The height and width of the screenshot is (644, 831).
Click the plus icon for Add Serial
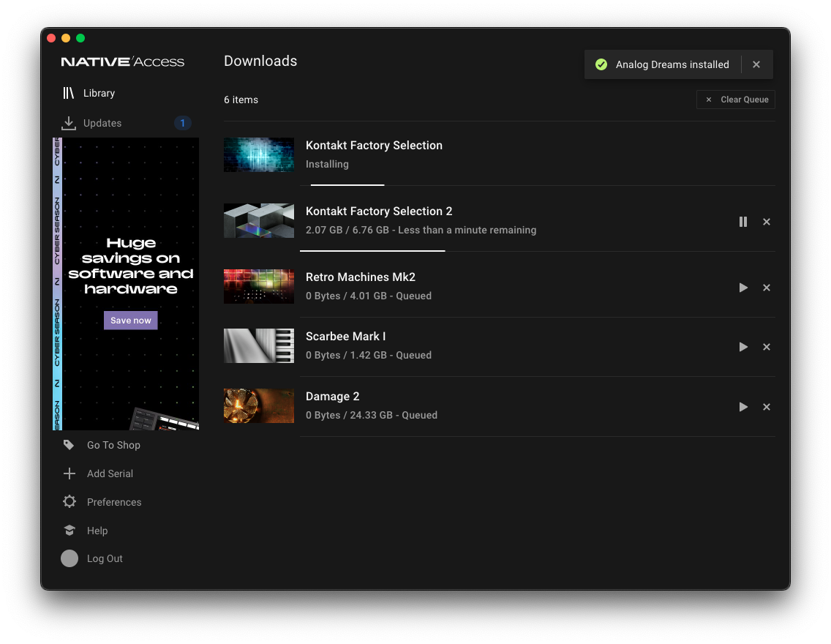(x=69, y=473)
